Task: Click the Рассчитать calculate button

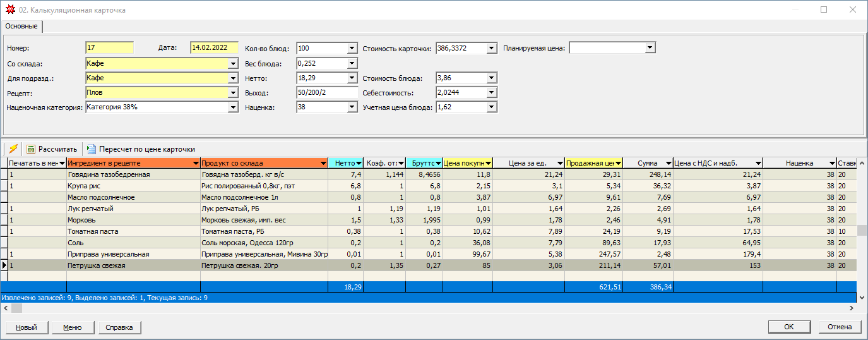Action: [x=52, y=149]
